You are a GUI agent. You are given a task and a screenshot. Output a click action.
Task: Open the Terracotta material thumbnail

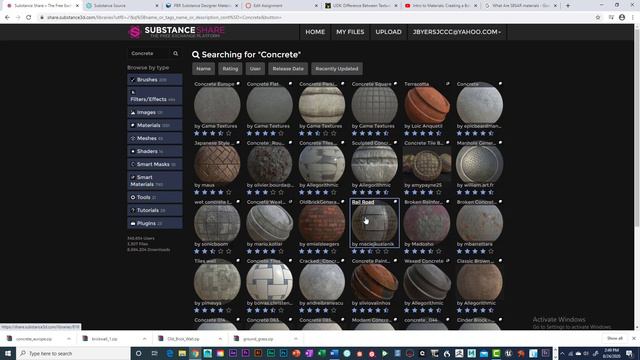[x=427, y=105]
